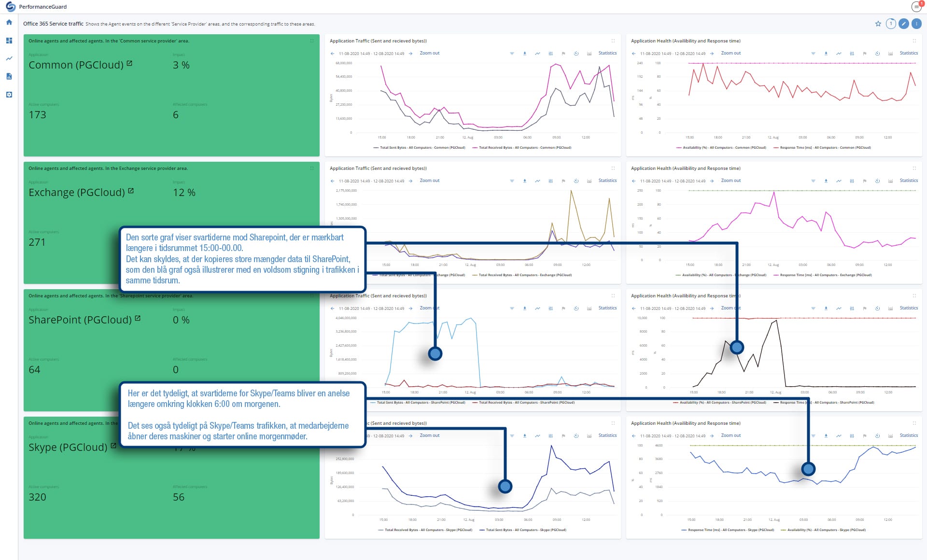Expand SharePoint Application Health chart to fullscreen

click(914, 295)
